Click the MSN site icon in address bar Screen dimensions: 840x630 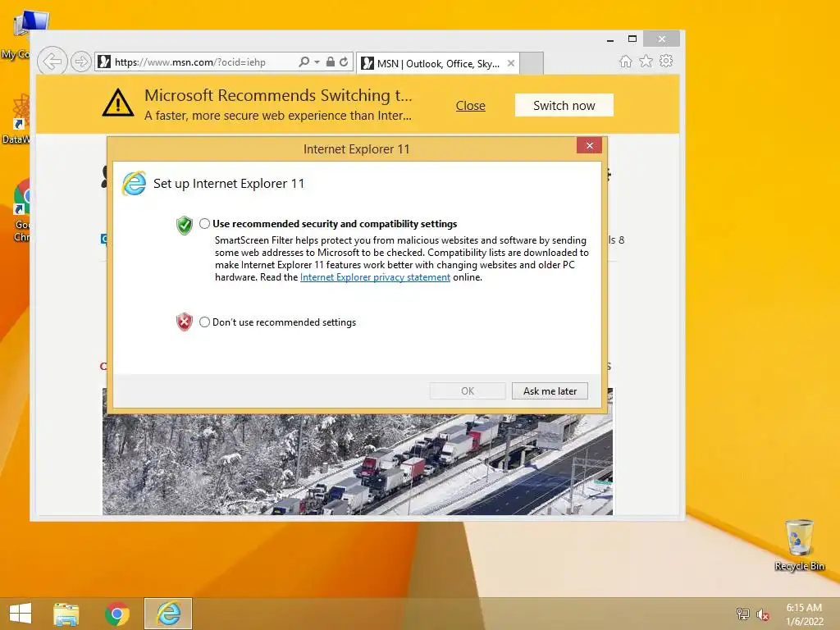tap(104, 62)
